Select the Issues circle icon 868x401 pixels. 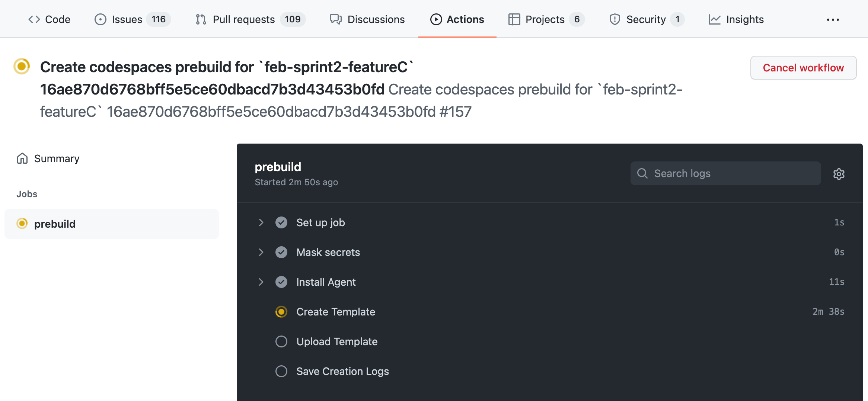click(x=100, y=19)
